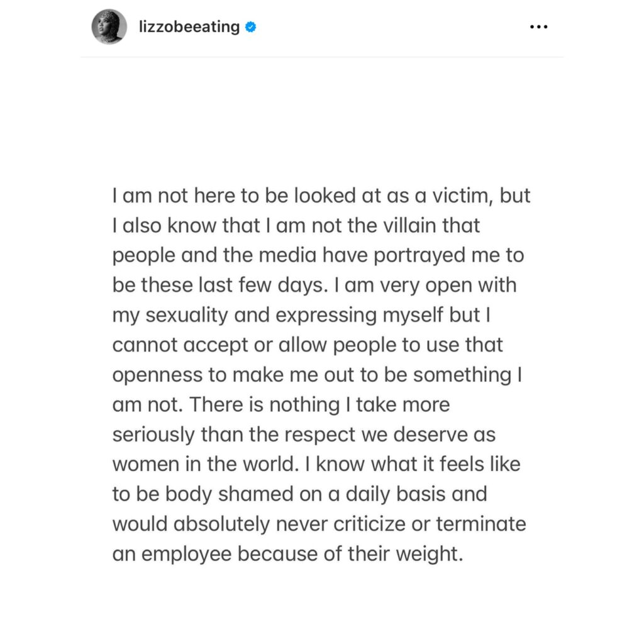Click the line "cannot accept or allow people"

pos(307,345)
